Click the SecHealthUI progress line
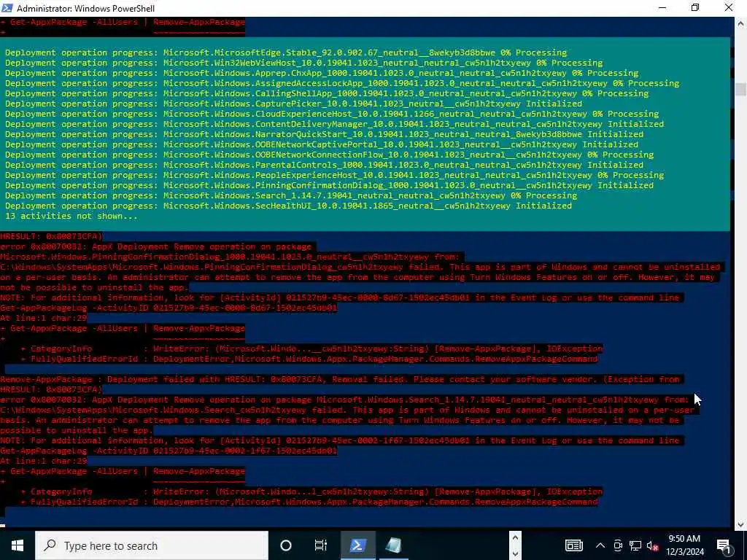This screenshot has height=560, width=747. click(x=288, y=206)
